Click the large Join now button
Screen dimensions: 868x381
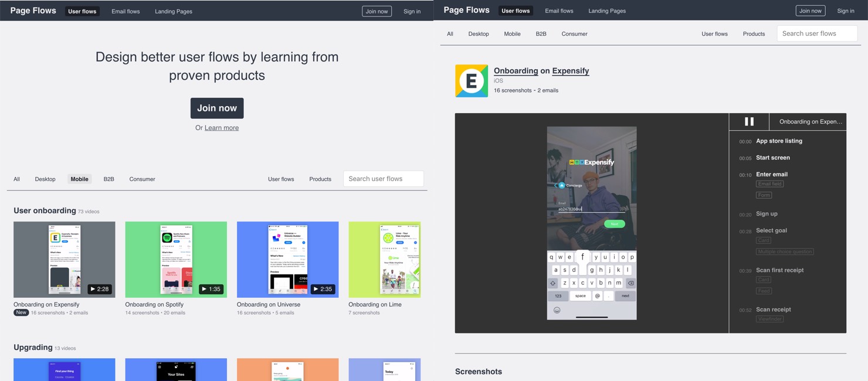click(217, 108)
